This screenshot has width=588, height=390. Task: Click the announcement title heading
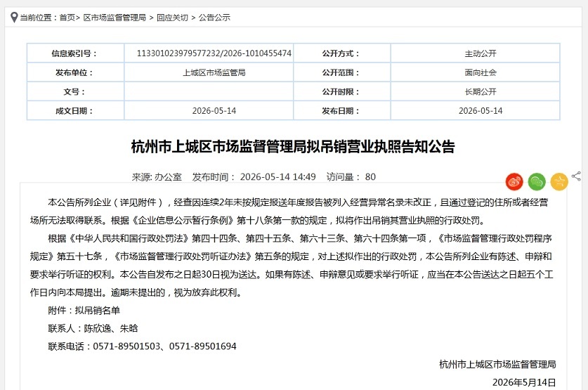pyautogui.click(x=293, y=147)
